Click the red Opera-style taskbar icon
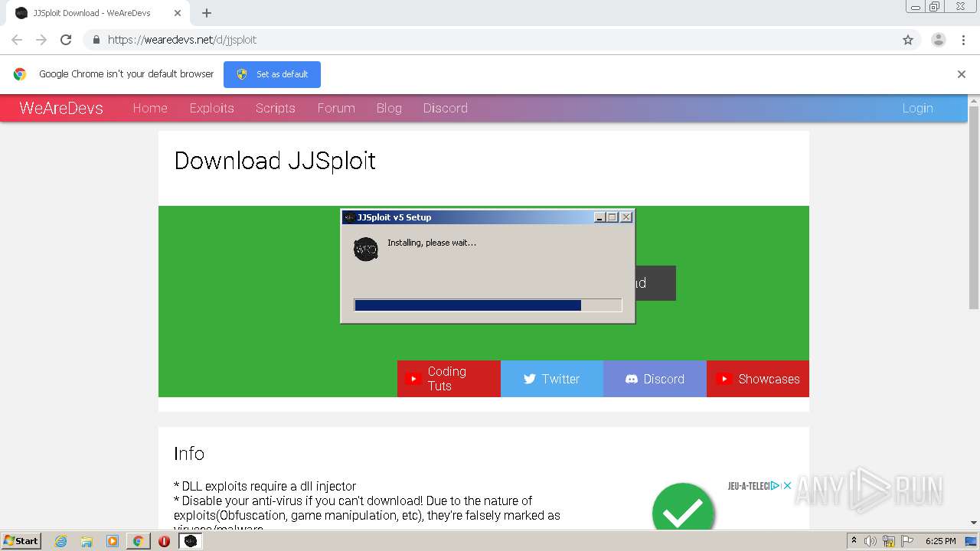 [164, 541]
